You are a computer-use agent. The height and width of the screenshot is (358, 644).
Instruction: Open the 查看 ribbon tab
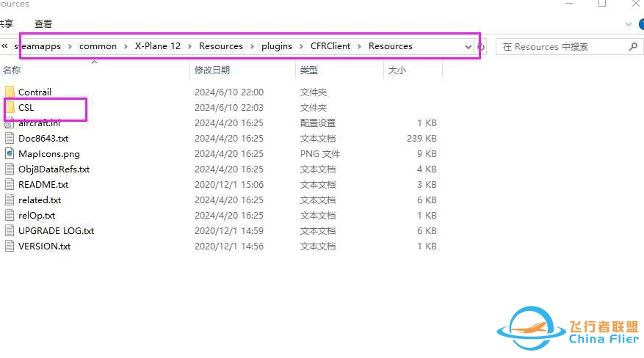[43, 23]
